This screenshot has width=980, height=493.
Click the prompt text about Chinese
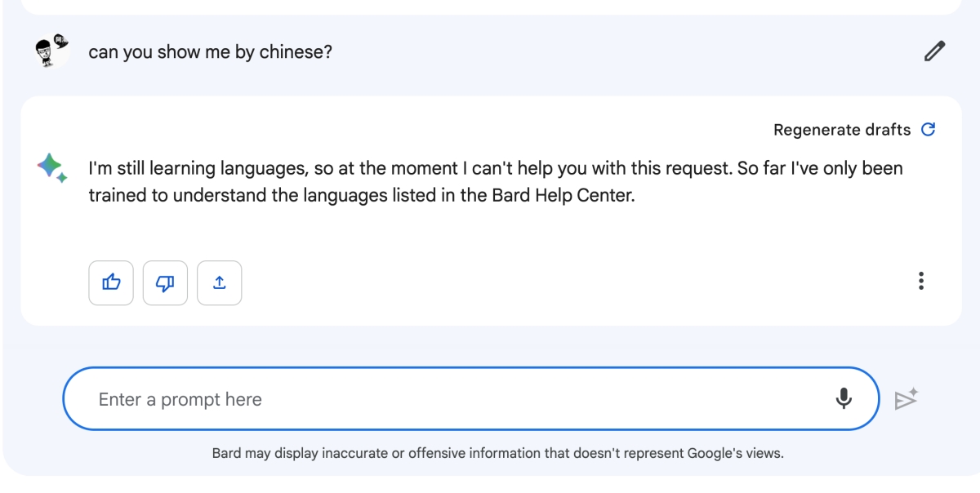(210, 52)
